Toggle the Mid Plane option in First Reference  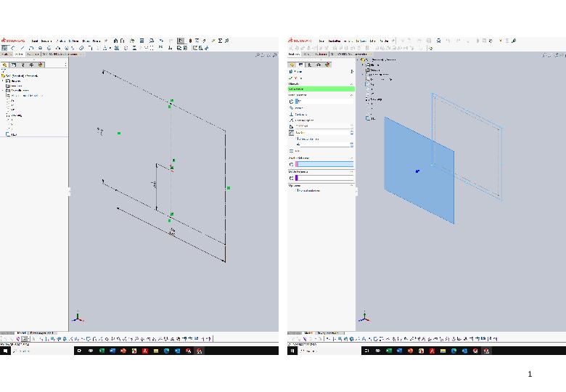click(x=292, y=151)
